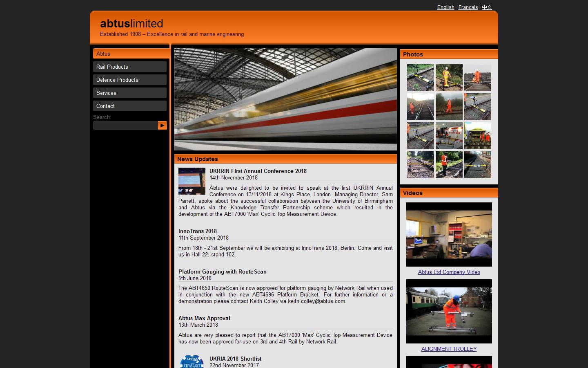This screenshot has height=368, width=588.
Task: Switch site language to 中文
Action: click(x=487, y=7)
